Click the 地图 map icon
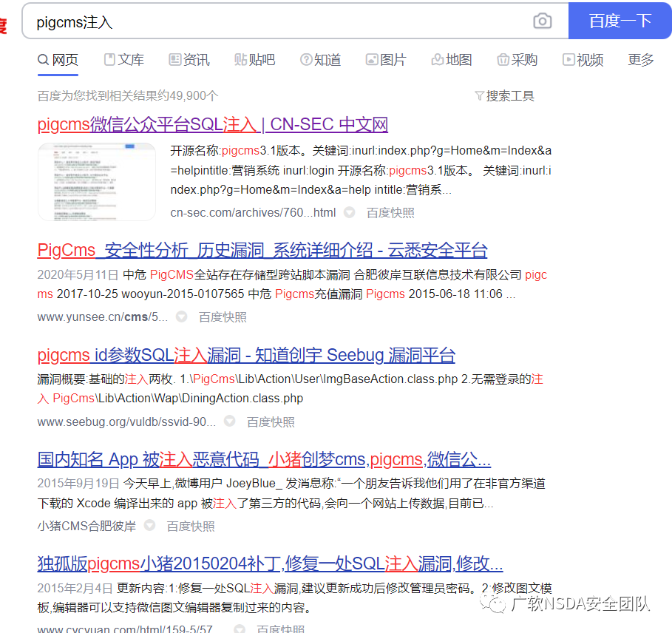672x633 pixels. click(x=438, y=60)
